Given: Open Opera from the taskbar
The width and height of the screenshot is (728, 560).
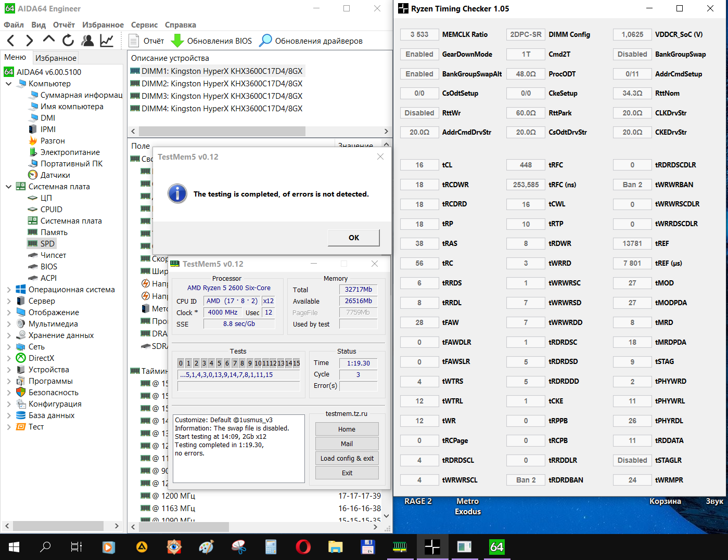Looking at the screenshot, I should pos(303,547).
